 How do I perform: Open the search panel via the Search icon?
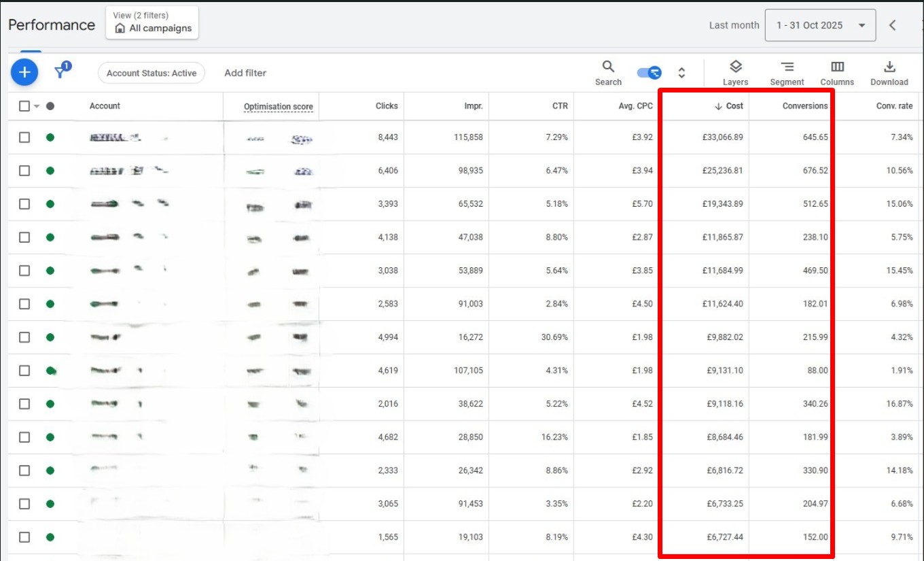coord(607,68)
